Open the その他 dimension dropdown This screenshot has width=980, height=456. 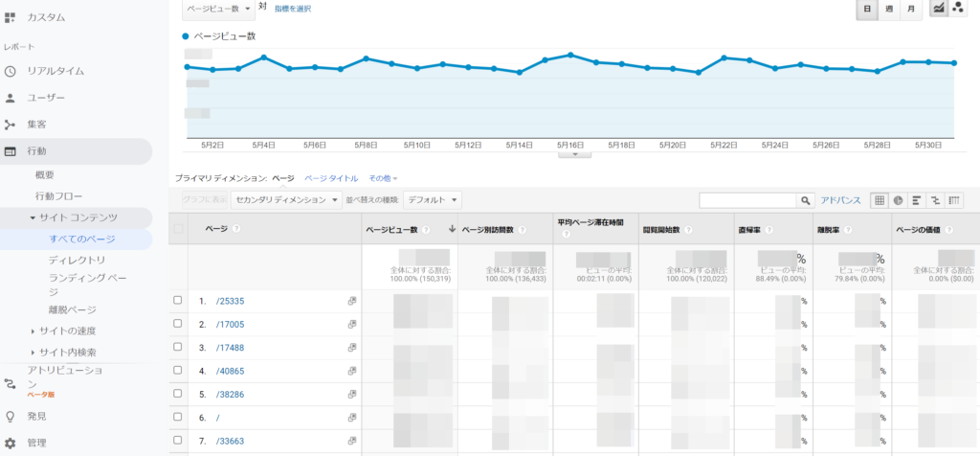[383, 178]
